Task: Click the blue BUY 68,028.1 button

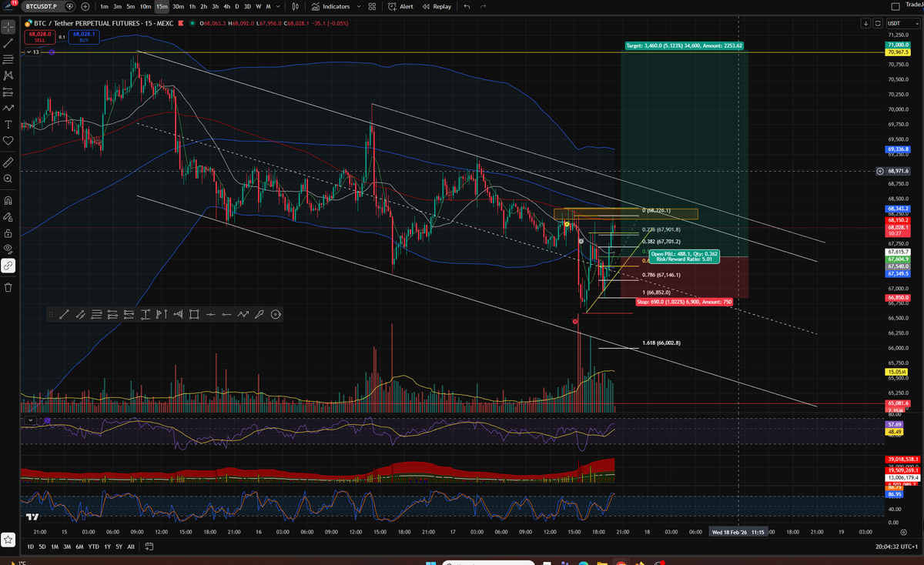Action: pyautogui.click(x=82, y=37)
